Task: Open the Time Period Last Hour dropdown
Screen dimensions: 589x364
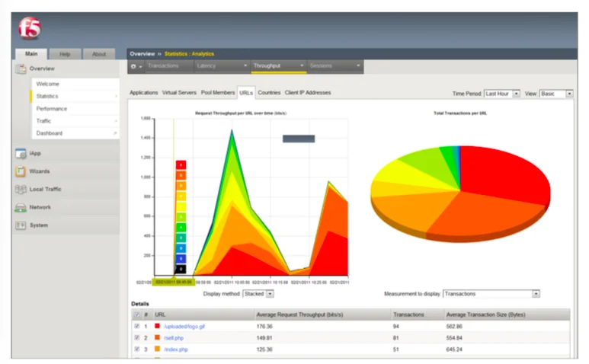Action: coord(502,94)
